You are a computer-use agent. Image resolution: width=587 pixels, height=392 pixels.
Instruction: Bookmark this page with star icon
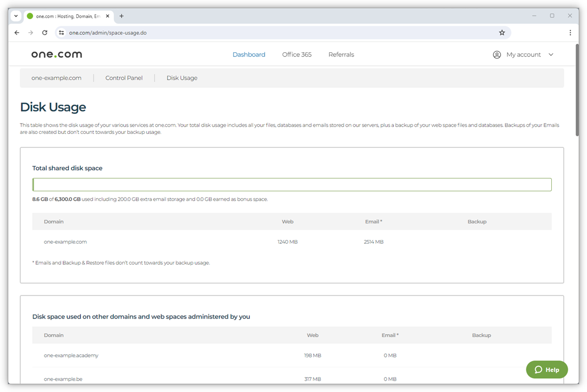(x=502, y=33)
